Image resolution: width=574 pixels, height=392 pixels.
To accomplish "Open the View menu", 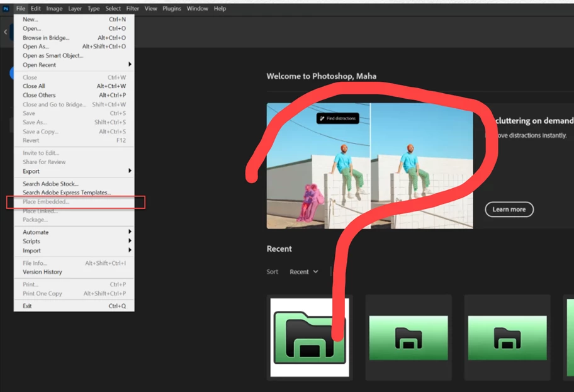I will (x=150, y=8).
